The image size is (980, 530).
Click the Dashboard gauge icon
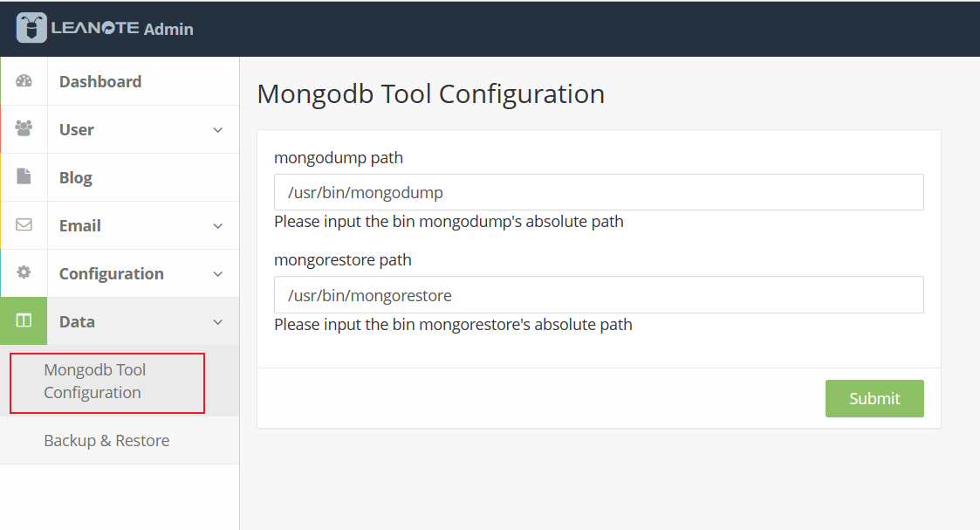24,80
